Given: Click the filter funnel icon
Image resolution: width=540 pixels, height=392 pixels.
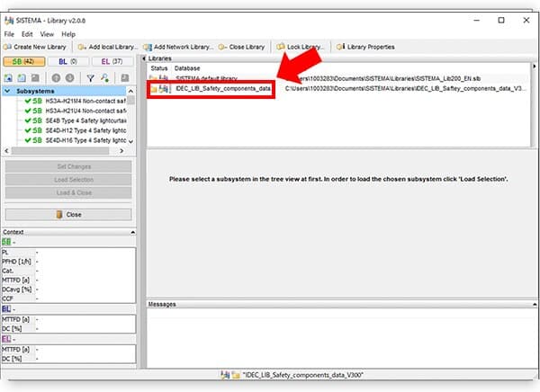Looking at the screenshot, I should [90, 78].
